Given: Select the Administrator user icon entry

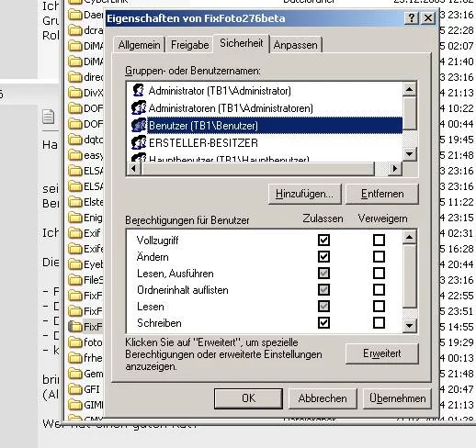Looking at the screenshot, I should point(139,90).
